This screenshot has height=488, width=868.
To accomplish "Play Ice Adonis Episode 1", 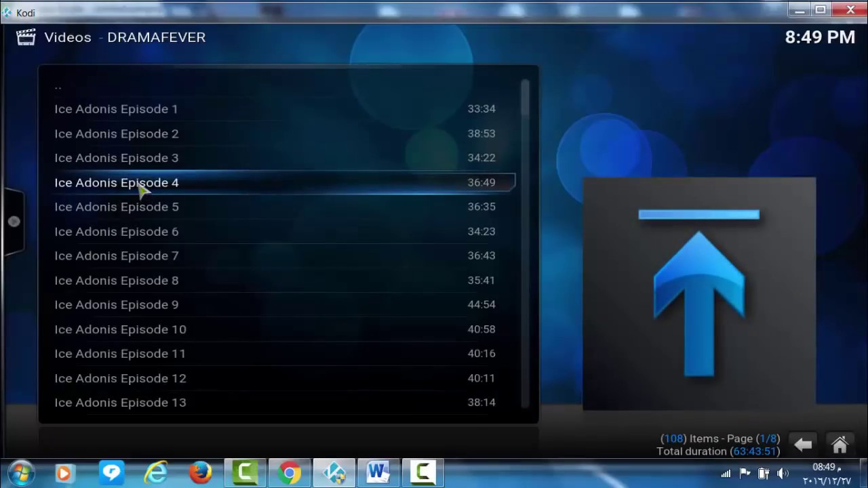I will [116, 109].
